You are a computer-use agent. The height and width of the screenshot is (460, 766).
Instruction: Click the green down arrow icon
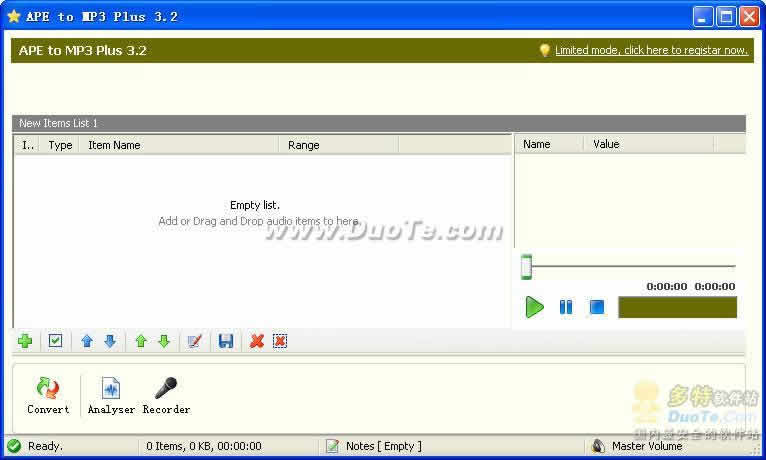click(x=164, y=341)
